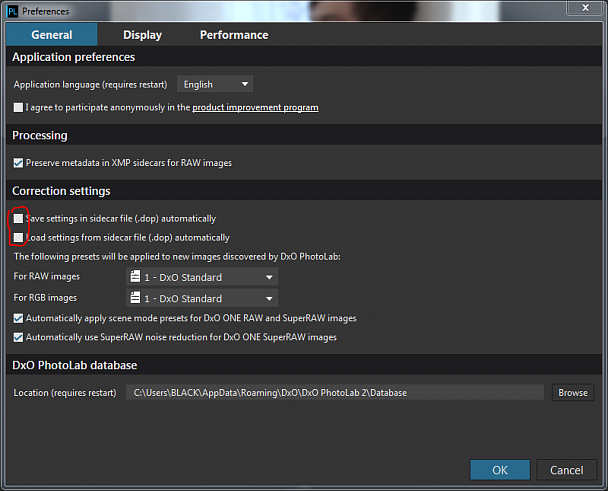Screen dimensions: 608x491
Task: Click preset icon in RAW images dropdown
Action: 135,277
